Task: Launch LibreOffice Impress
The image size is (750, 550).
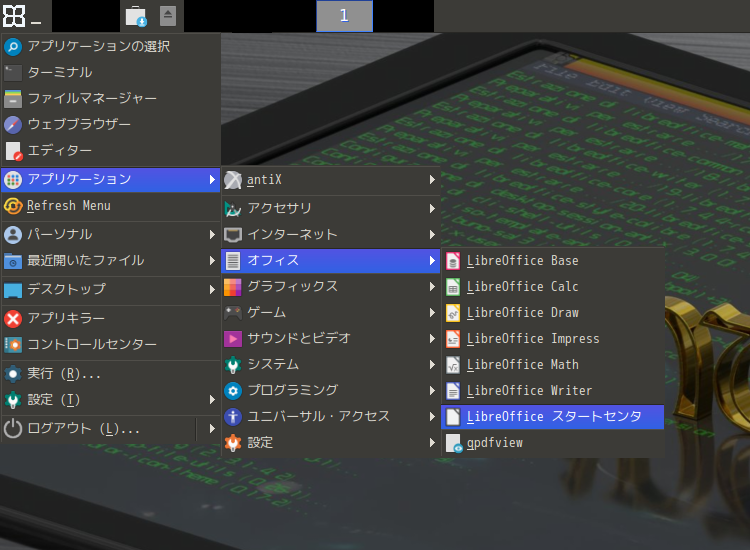Action: [552, 339]
